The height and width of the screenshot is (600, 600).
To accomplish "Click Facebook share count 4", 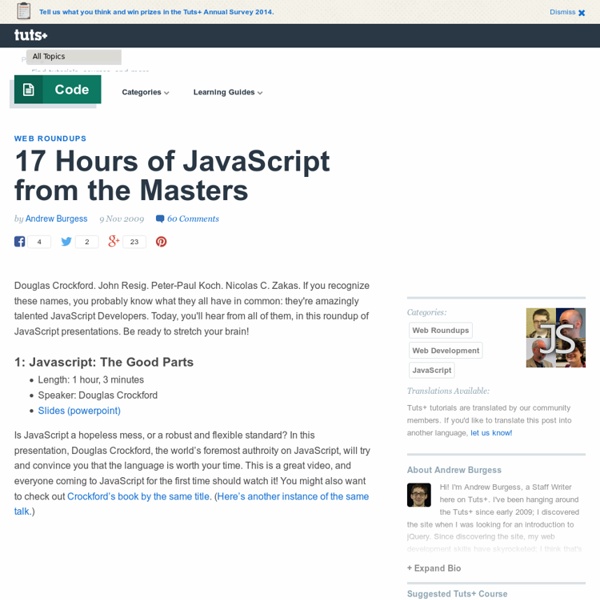I will click(39, 242).
